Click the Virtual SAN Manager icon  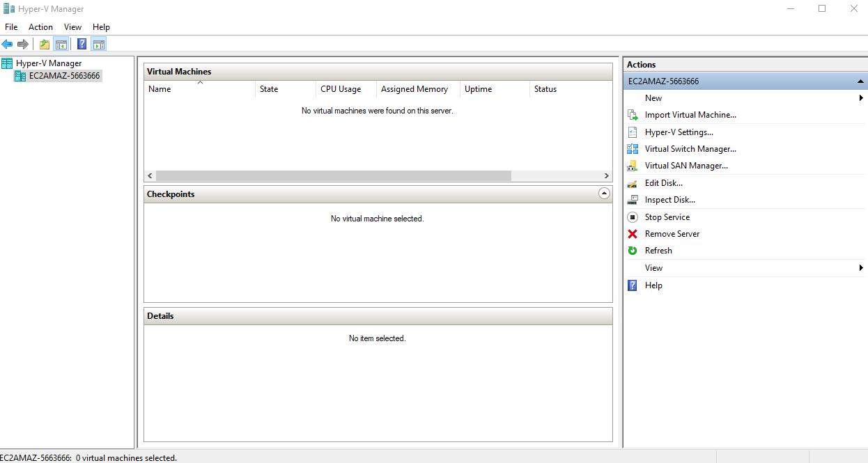(x=633, y=166)
